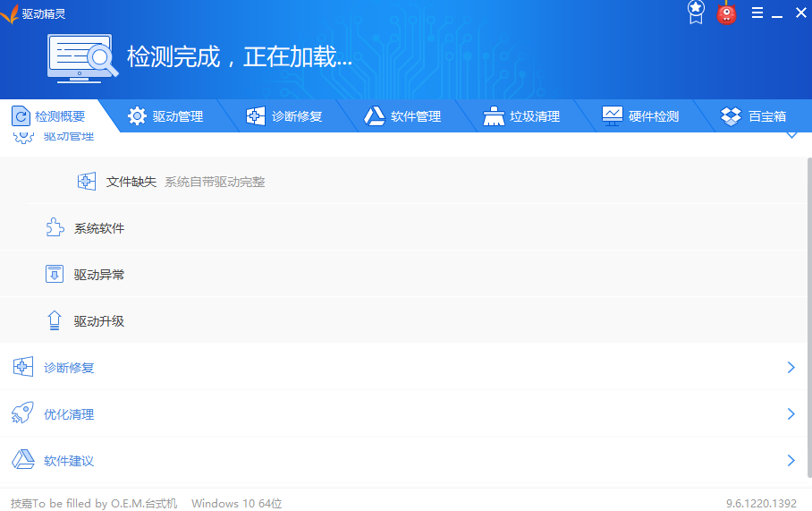Open the hamburger main menu
This screenshot has width=812, height=511.
click(x=757, y=13)
